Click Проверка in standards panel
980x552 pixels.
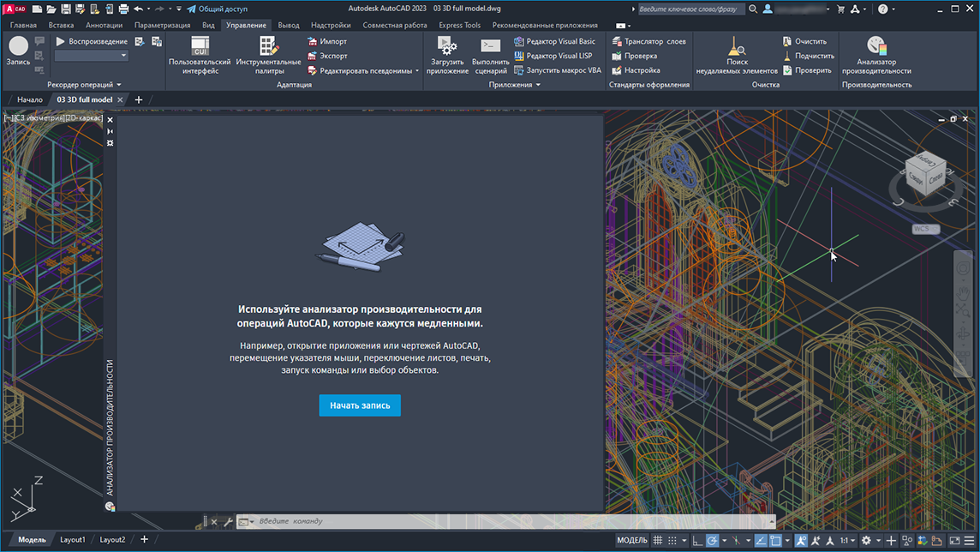[635, 56]
